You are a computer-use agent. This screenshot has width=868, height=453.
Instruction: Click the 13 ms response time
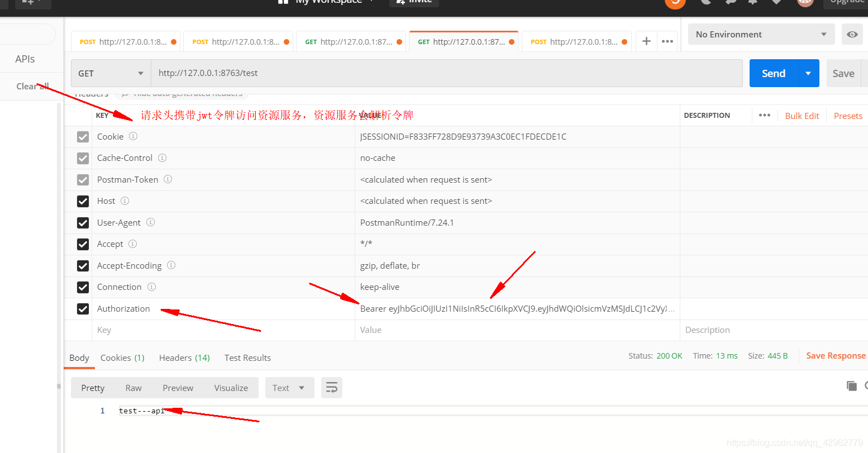coord(727,355)
